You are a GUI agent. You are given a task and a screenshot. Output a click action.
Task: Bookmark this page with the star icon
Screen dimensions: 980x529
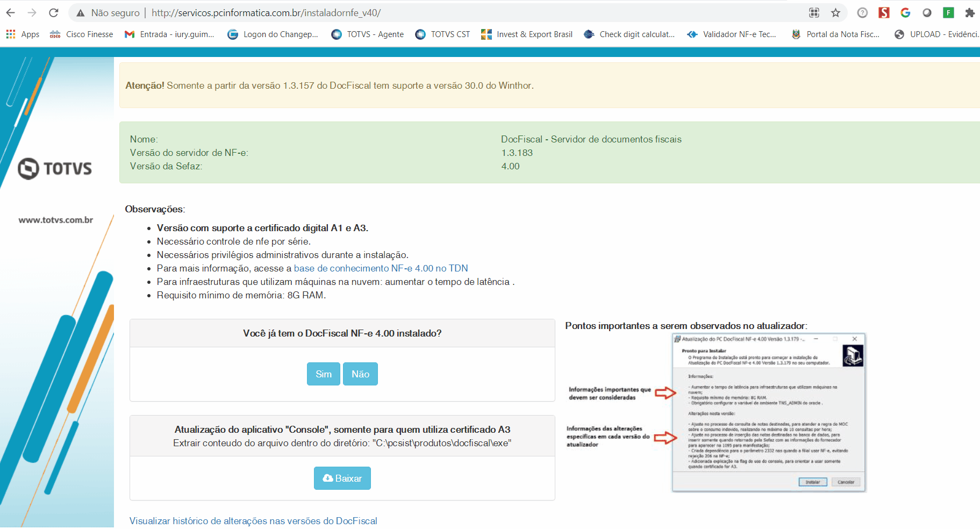tap(835, 12)
